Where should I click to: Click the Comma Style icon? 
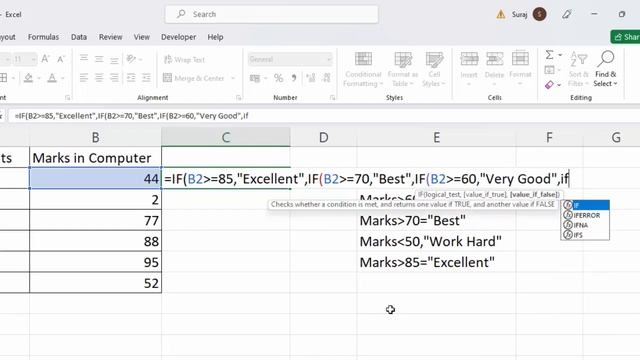pyautogui.click(x=294, y=78)
